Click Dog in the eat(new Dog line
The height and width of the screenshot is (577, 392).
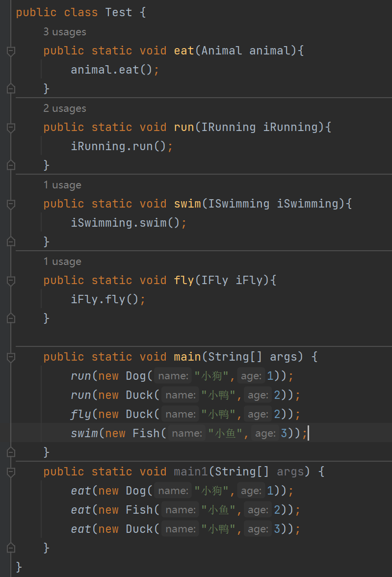click(136, 491)
